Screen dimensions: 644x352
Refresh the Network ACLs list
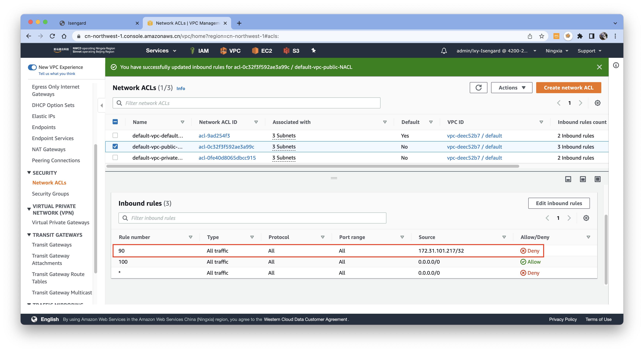coord(478,88)
